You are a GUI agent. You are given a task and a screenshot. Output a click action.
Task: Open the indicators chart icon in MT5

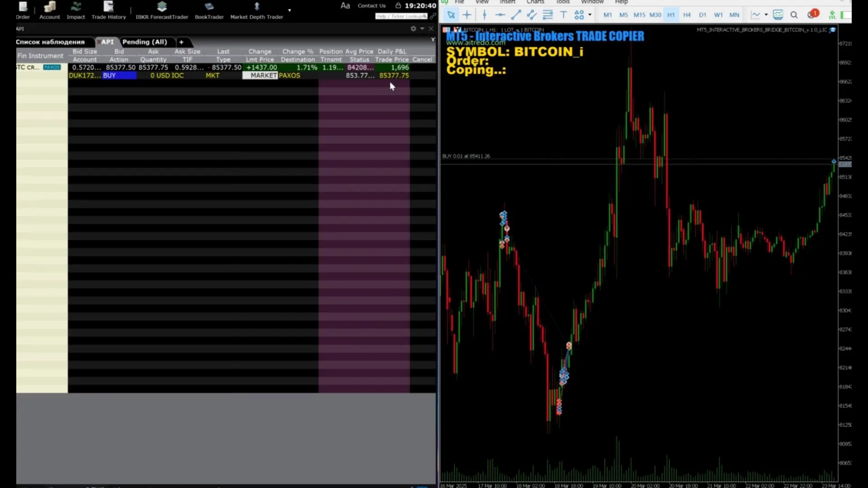click(x=778, y=15)
